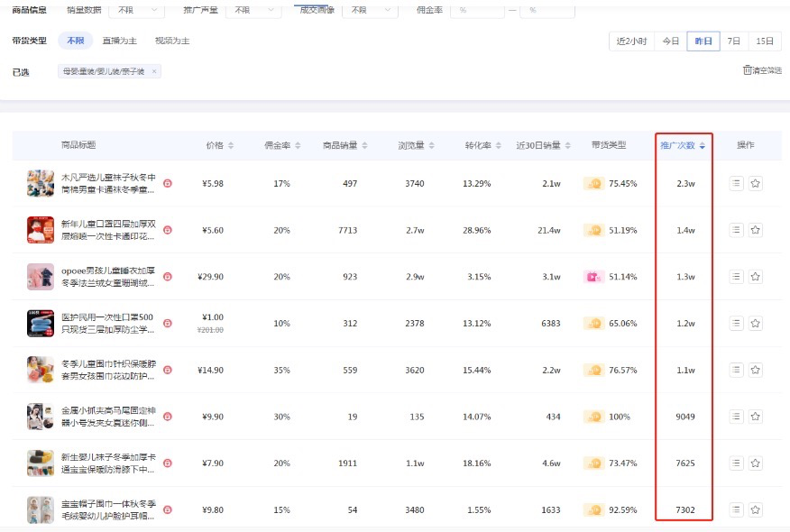Click the live-stream icon next to 100%

point(593,417)
